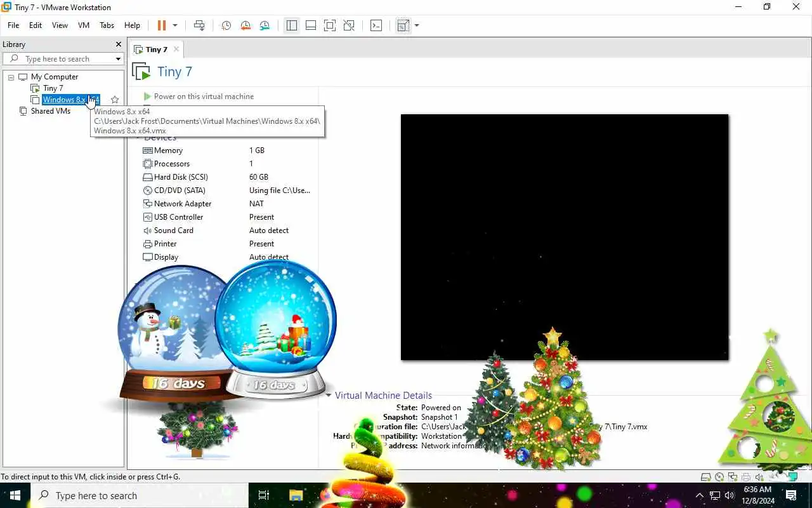Open the power options dropdown arrow

coord(175,25)
